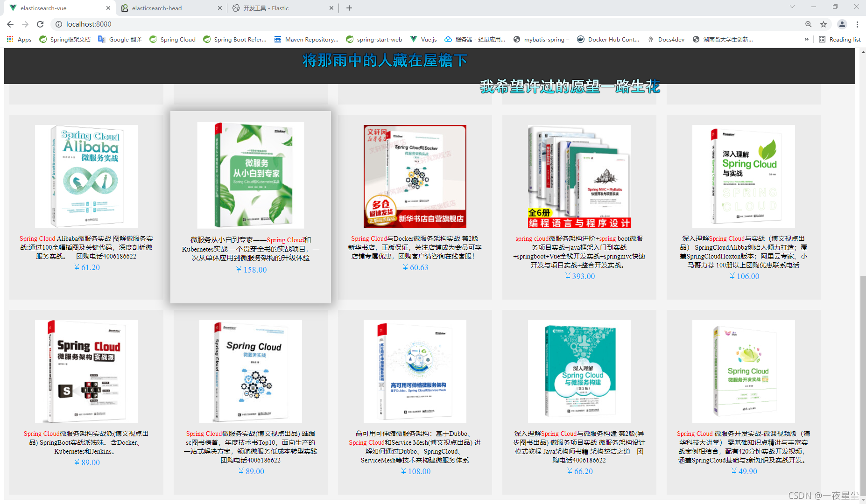Go forward to the next page
Viewport: 866px width, 504px height.
coord(25,24)
